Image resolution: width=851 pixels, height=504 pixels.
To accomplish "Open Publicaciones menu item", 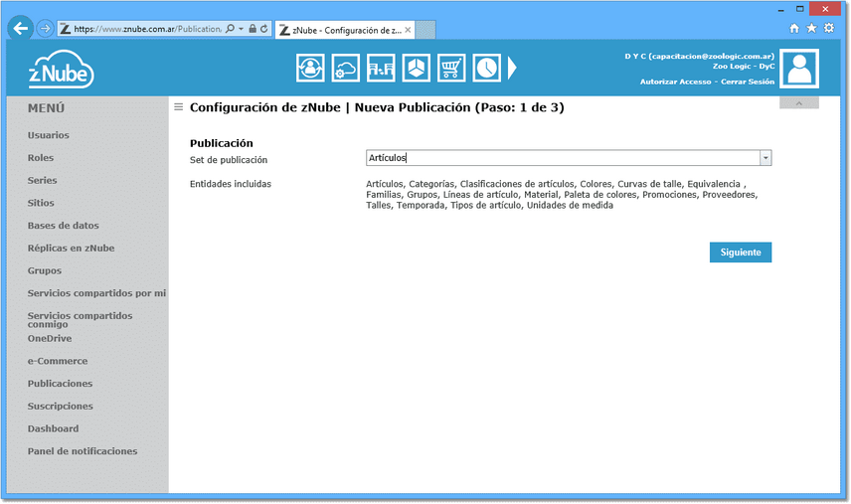I will coord(60,384).
